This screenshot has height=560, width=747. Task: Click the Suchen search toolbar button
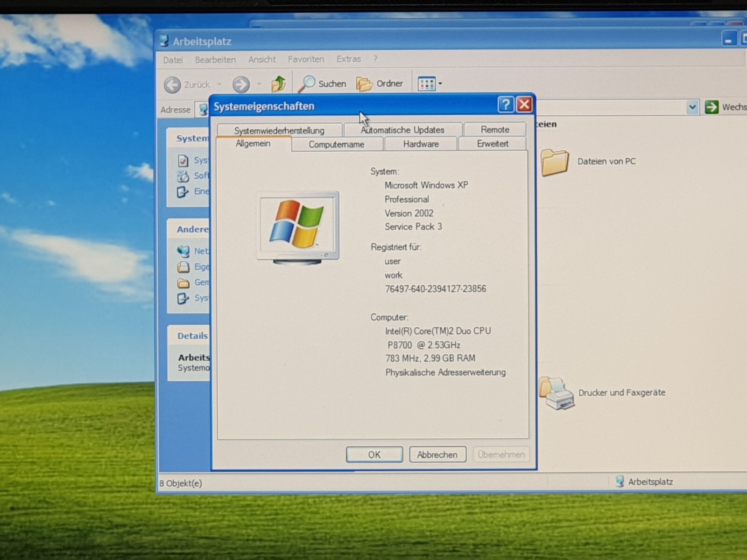coord(323,84)
